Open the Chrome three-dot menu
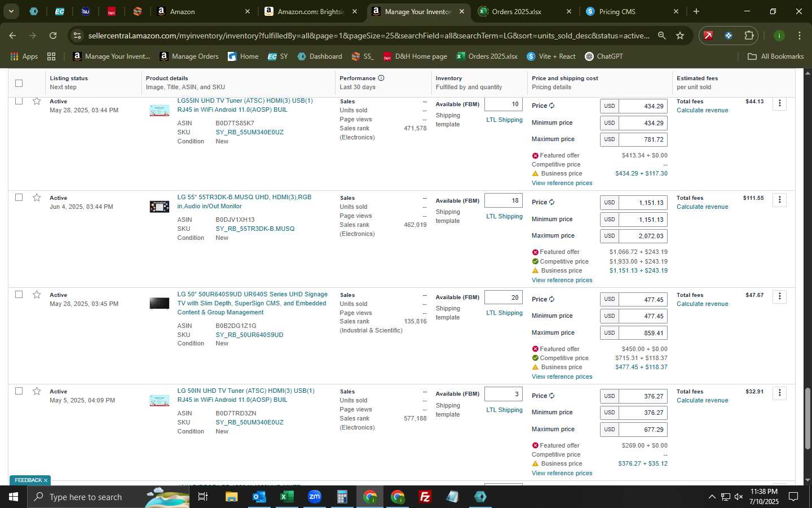 (799, 36)
